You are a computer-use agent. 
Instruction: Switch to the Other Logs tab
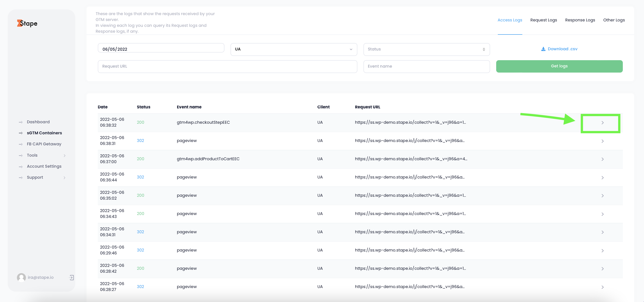coord(614,20)
